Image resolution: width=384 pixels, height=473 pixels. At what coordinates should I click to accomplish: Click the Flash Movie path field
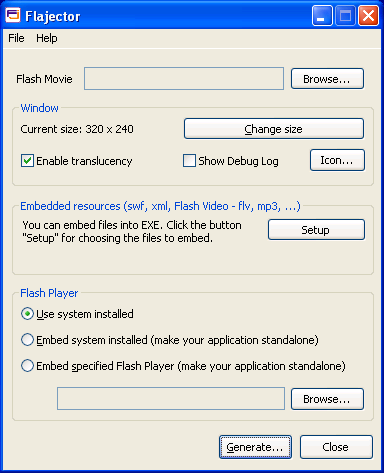[184, 79]
